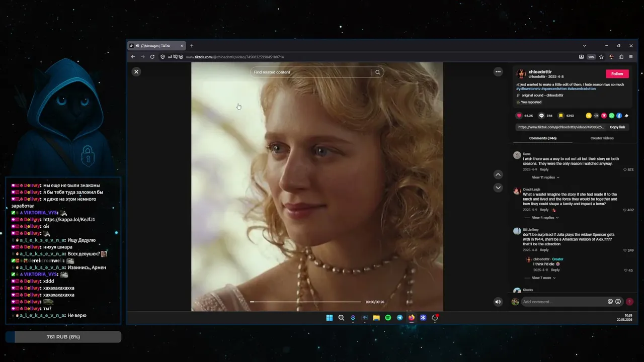Go back with the browser back arrow
This screenshot has width=644, height=362.
click(x=133, y=57)
